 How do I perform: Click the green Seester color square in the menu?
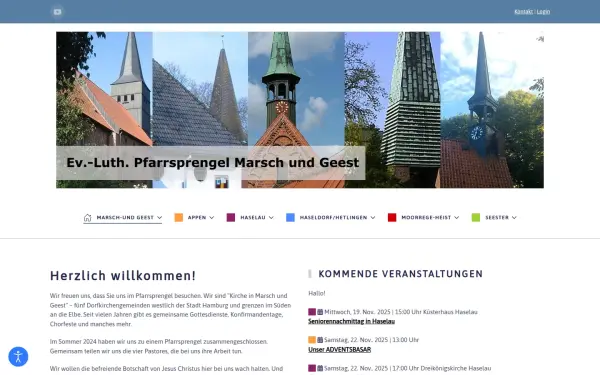476,217
